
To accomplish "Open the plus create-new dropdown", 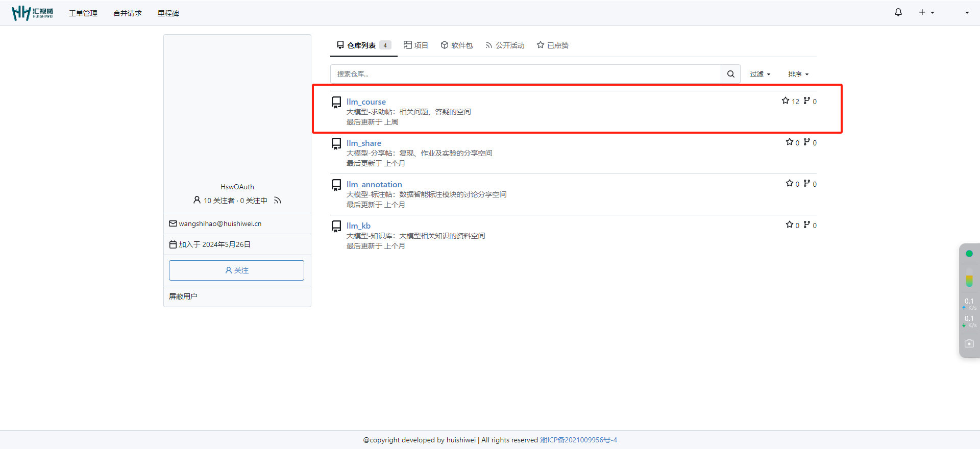I will point(926,12).
